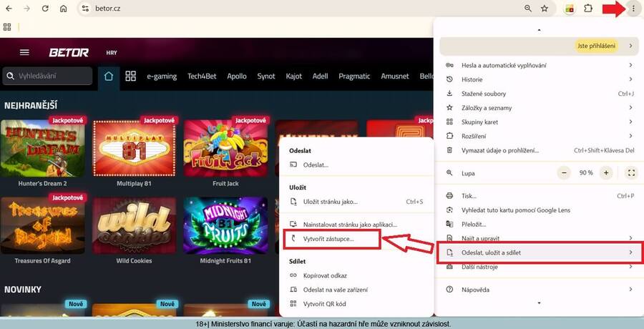Open the Chrome three-dot menu

633,8
